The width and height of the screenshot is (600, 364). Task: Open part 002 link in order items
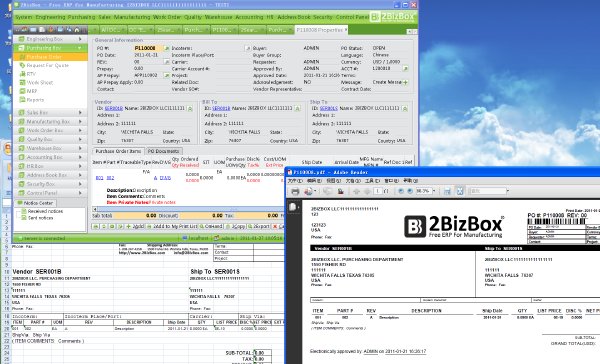pyautogui.click(x=110, y=178)
